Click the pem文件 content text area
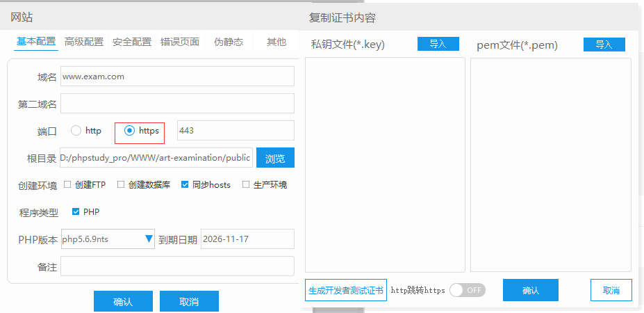 click(551, 165)
